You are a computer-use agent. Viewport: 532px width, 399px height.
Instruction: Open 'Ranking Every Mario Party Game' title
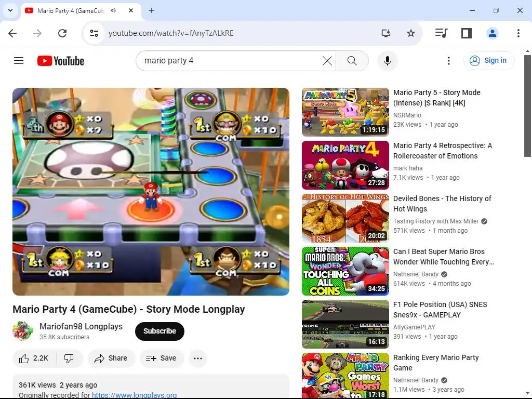436,362
